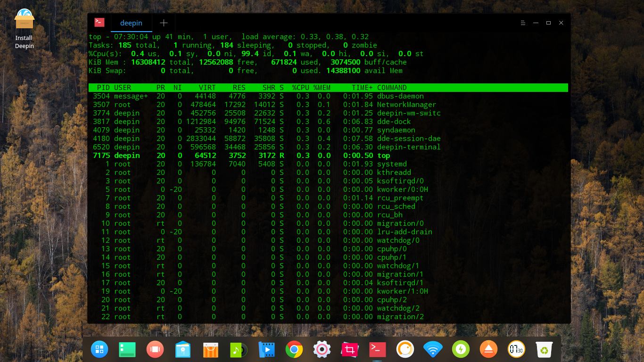The width and height of the screenshot is (644, 362).
Task: Launch Deepin File Manager from the dock
Action: pos(183,349)
